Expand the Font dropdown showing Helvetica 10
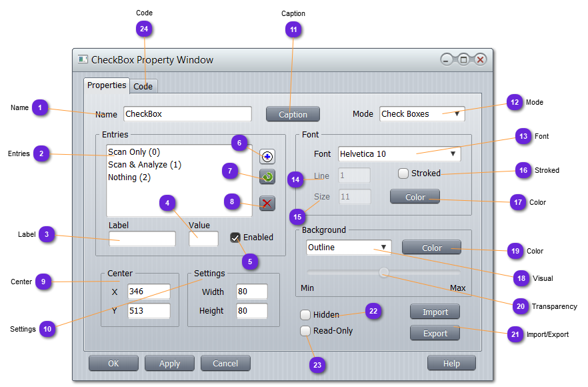Image resolution: width=588 pixels, height=387 pixels. click(399, 154)
